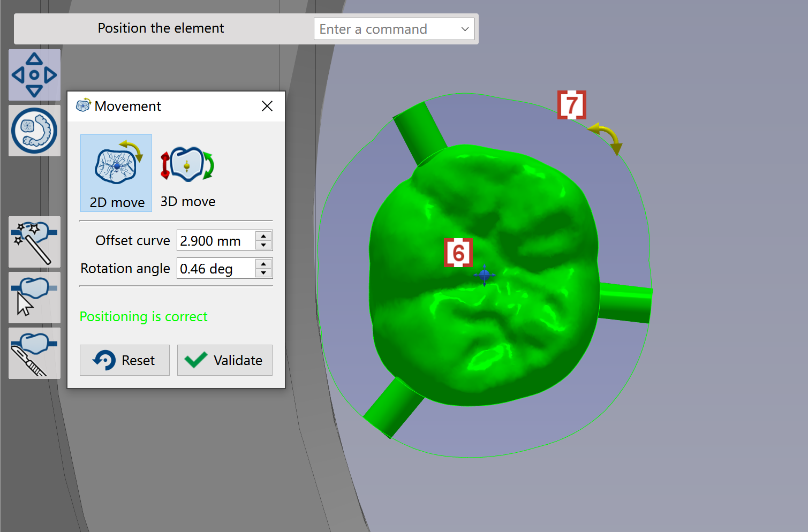The image size is (808, 532).
Task: Switch to 3D move mode
Action: click(188, 173)
